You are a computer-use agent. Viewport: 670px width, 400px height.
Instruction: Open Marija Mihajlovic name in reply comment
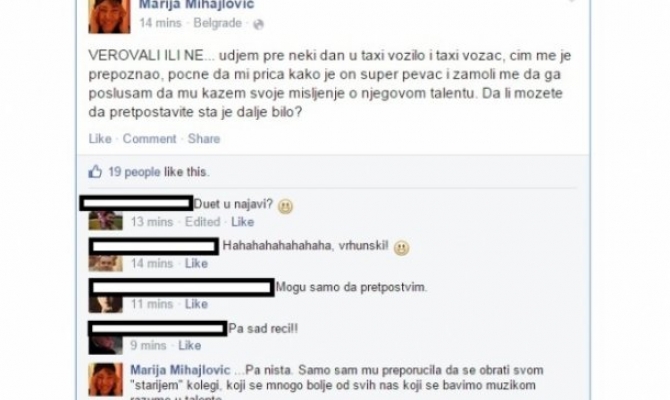tap(180, 370)
